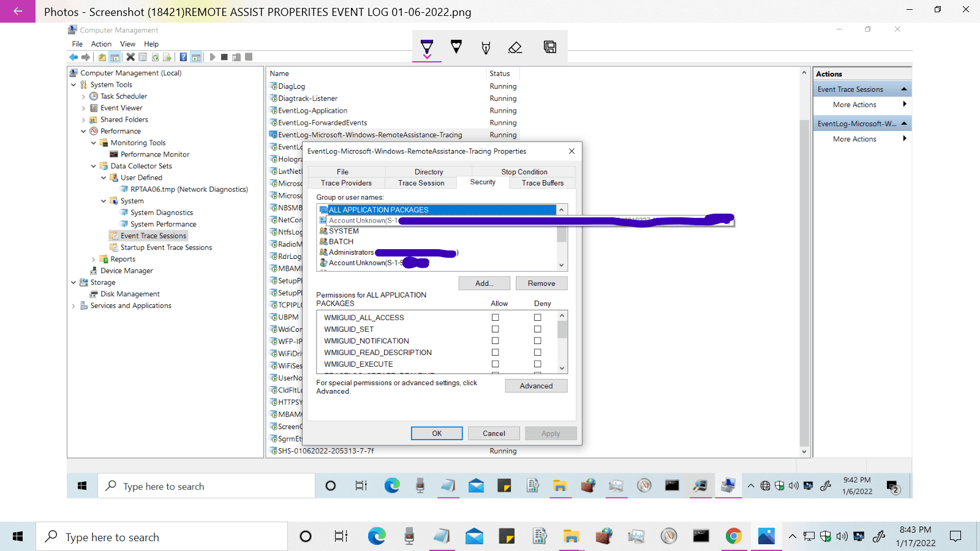Click the blue question mark Help icon

[x=183, y=57]
